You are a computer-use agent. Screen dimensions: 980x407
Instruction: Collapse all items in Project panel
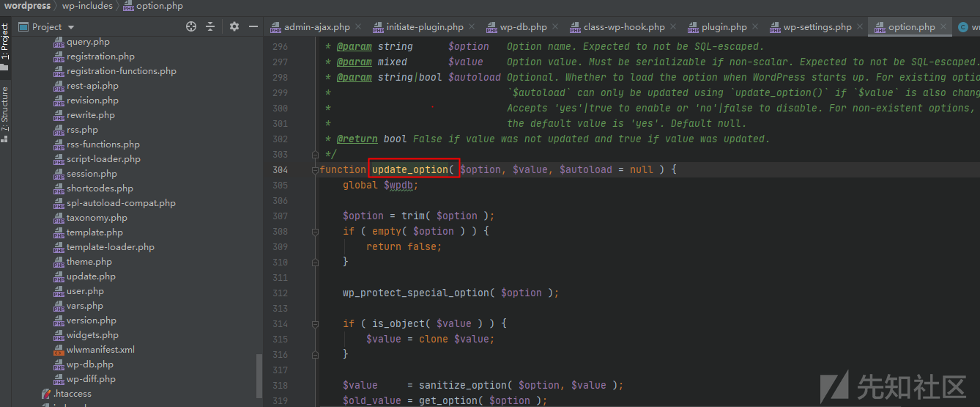click(210, 26)
